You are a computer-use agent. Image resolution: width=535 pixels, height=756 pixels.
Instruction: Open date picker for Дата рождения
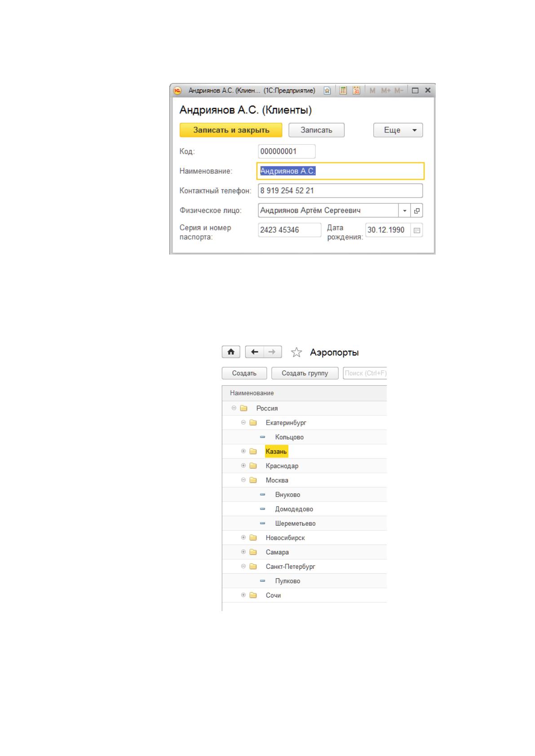416,230
